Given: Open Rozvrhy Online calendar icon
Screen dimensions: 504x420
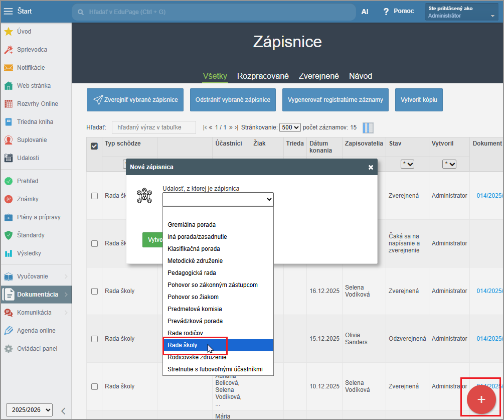Looking at the screenshot, I should click(9, 104).
